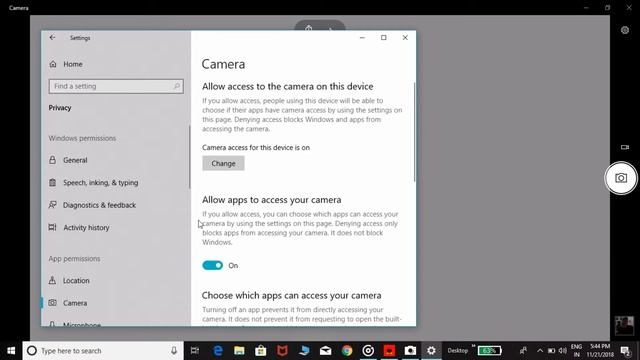This screenshot has height=360, width=640.
Task: Click the taskbar search box
Action: click(103, 351)
